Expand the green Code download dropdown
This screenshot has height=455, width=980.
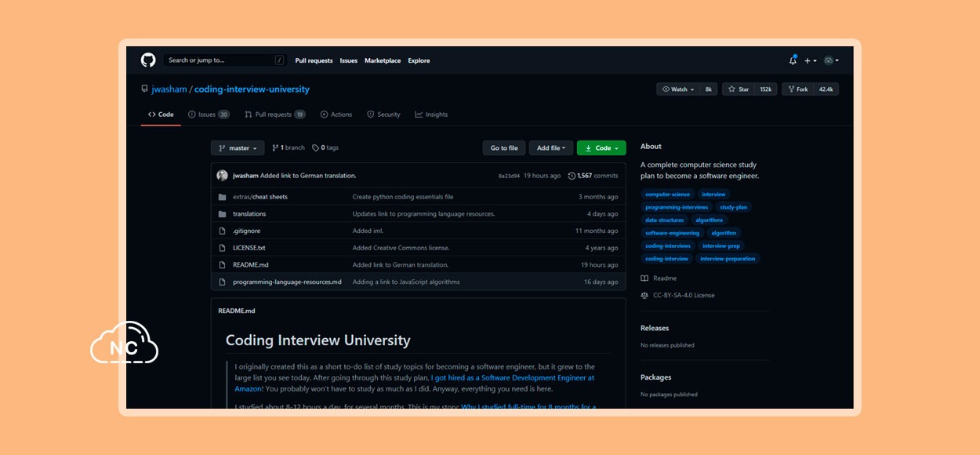(601, 148)
